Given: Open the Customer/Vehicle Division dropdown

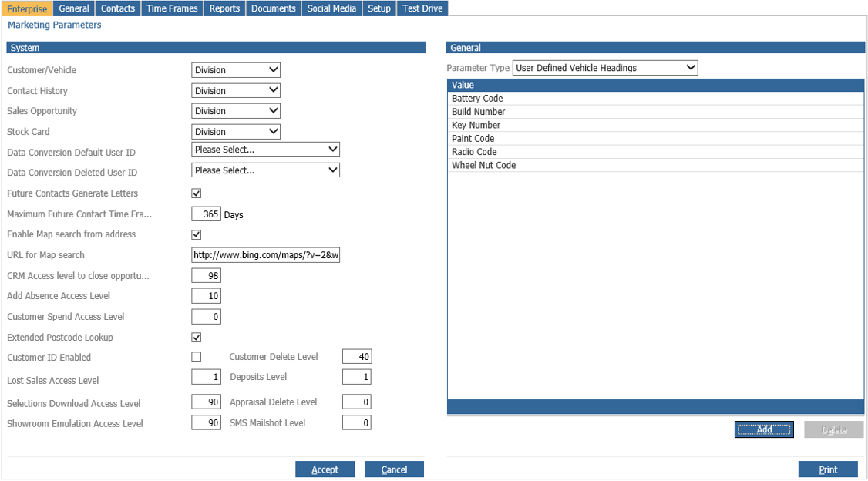Looking at the screenshot, I should click(236, 69).
